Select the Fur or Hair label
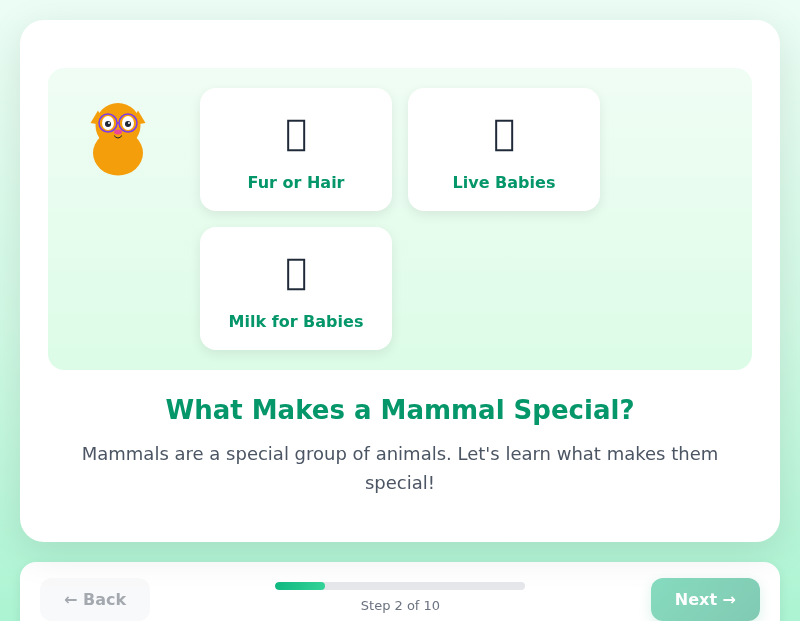 click(x=296, y=183)
